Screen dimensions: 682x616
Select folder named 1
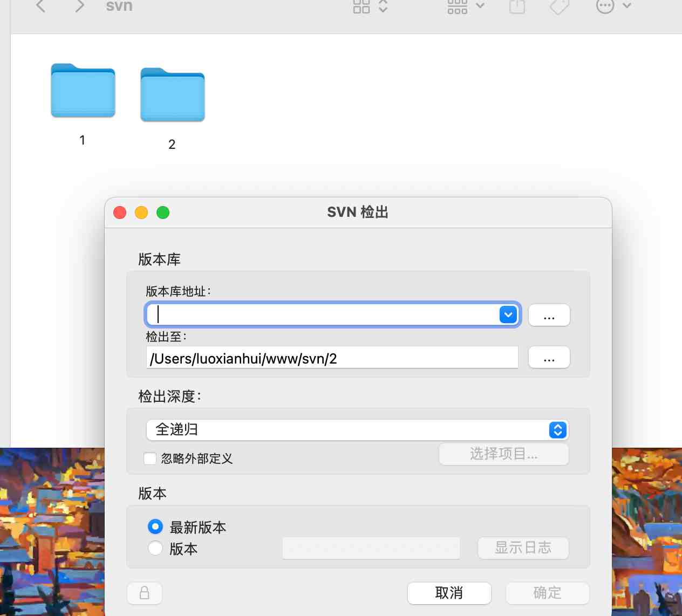click(x=83, y=91)
